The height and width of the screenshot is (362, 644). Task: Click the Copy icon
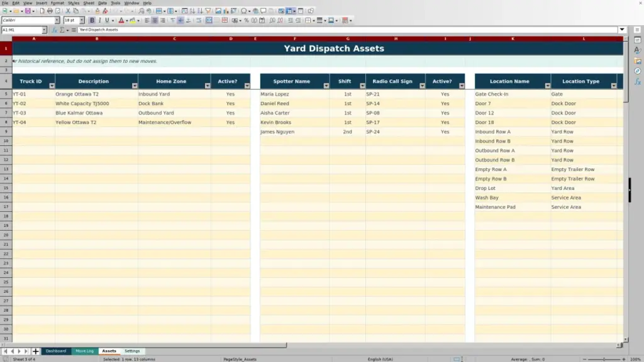click(x=75, y=11)
